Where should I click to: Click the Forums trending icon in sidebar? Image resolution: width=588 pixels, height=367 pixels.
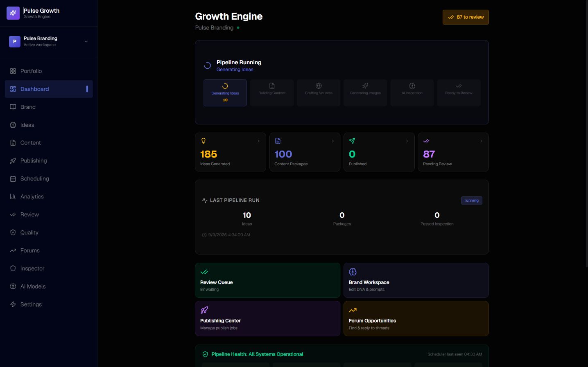point(13,250)
